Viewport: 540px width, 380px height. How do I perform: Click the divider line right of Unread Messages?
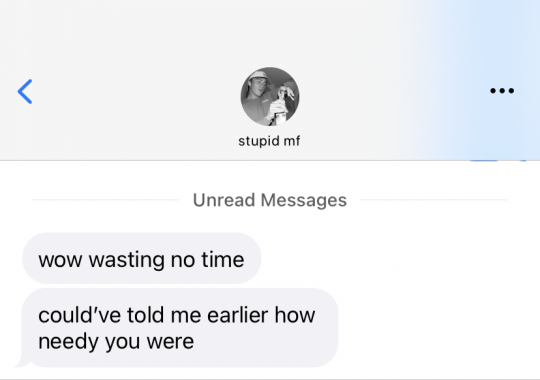(x=434, y=199)
